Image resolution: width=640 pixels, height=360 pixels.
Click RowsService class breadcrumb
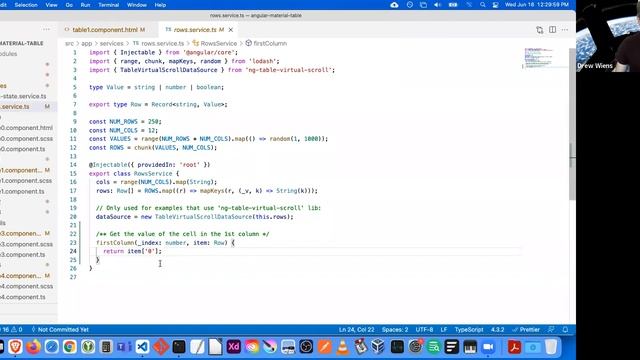pyautogui.click(x=218, y=43)
